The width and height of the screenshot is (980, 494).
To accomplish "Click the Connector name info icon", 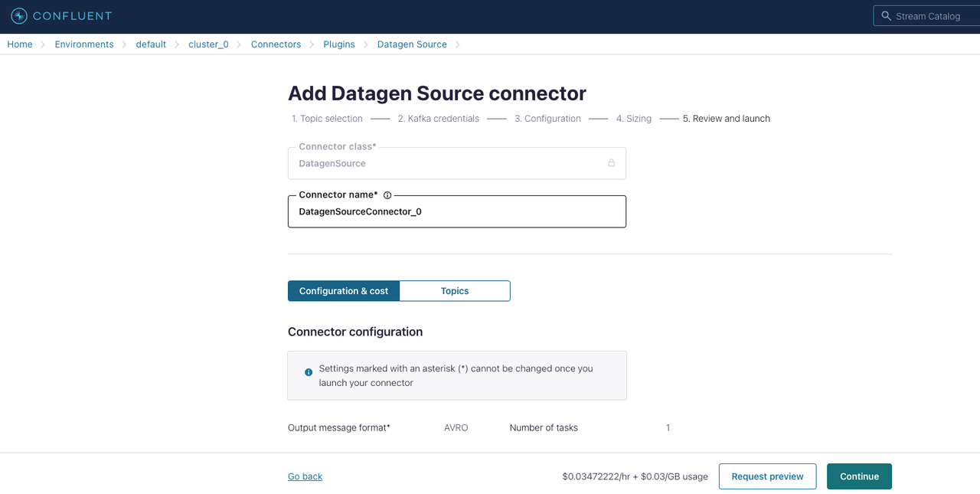I will pyautogui.click(x=387, y=195).
